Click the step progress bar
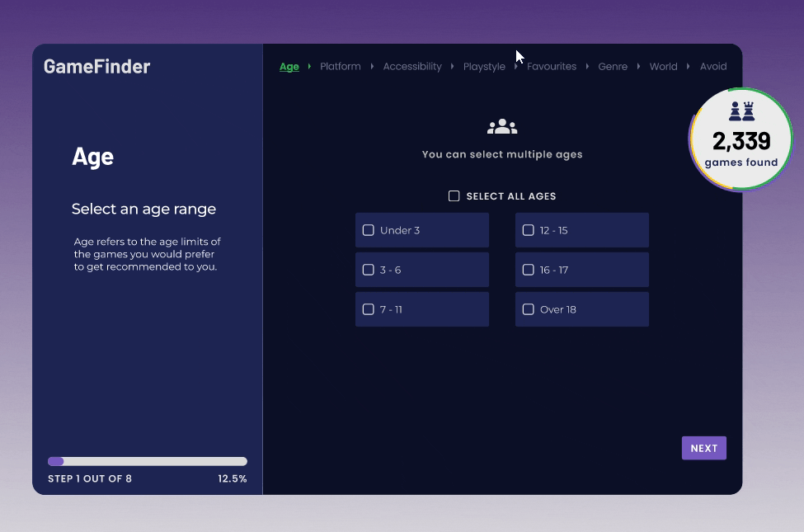 147,461
